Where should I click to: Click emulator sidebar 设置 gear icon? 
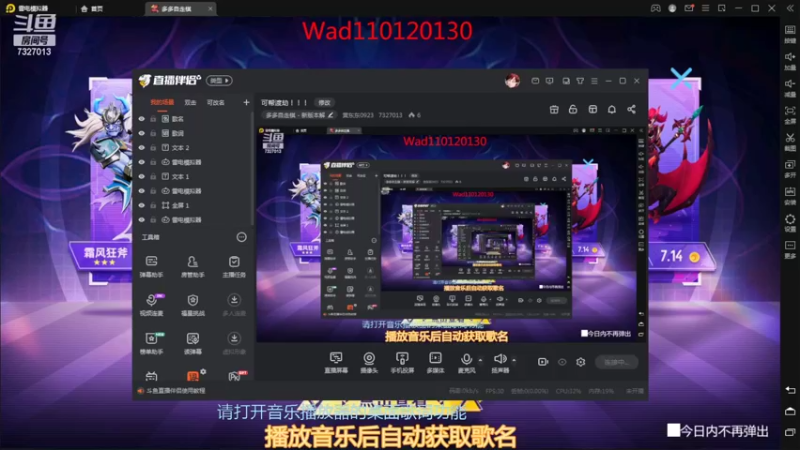pos(790,221)
